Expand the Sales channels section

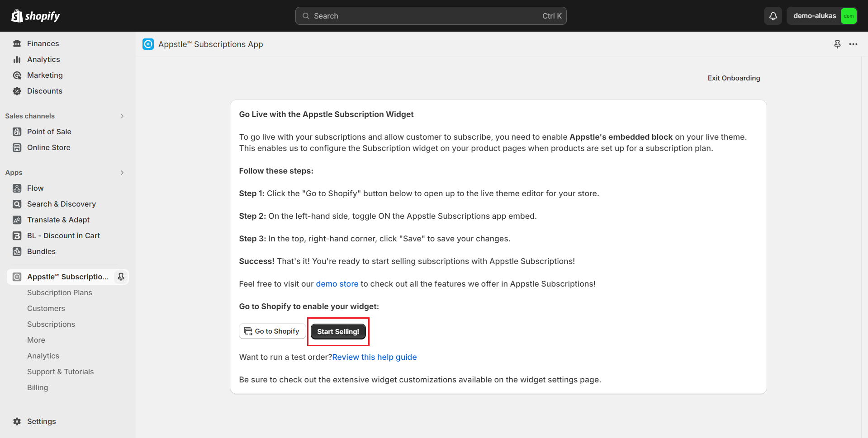pyautogui.click(x=122, y=116)
